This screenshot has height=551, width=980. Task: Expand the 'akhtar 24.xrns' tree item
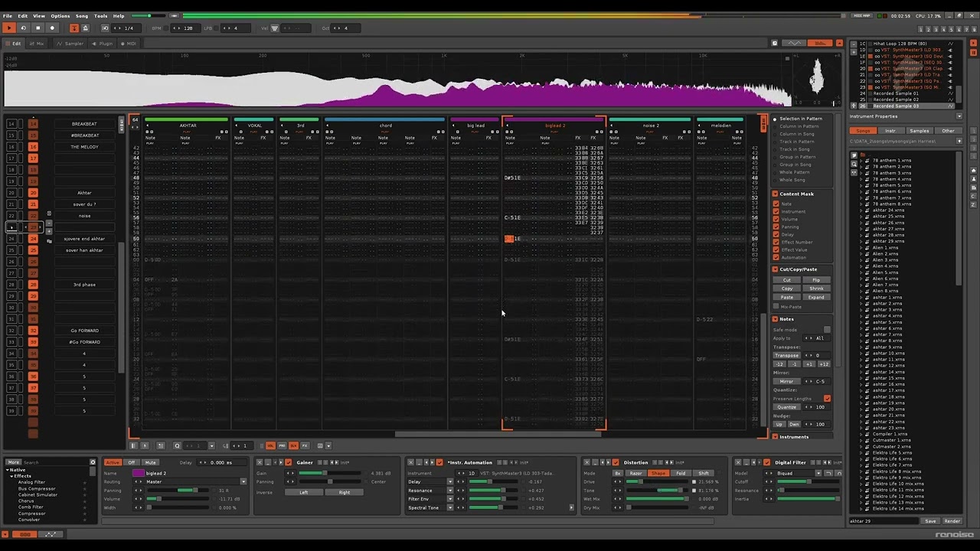(861, 210)
